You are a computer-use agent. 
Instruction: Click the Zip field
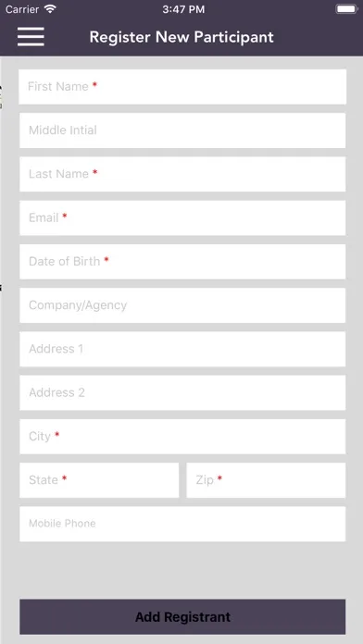[x=266, y=480]
